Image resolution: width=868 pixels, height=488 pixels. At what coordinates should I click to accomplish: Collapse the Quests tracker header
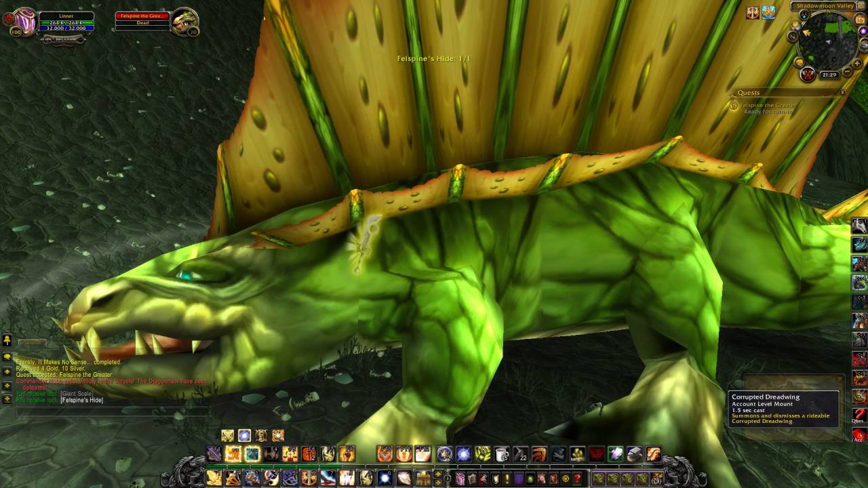842,92
